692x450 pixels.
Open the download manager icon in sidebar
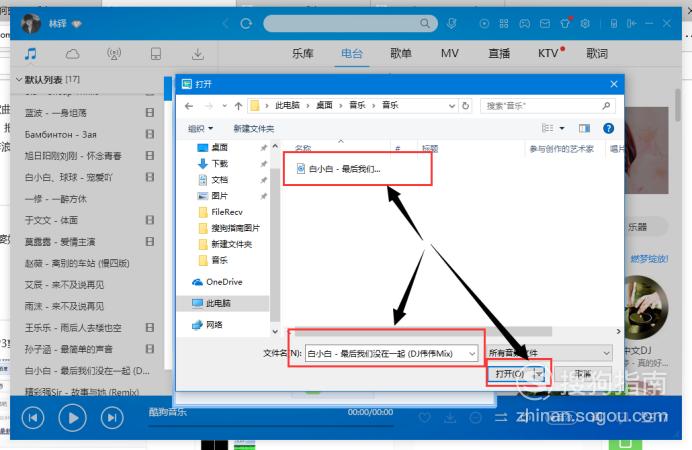pos(198,54)
